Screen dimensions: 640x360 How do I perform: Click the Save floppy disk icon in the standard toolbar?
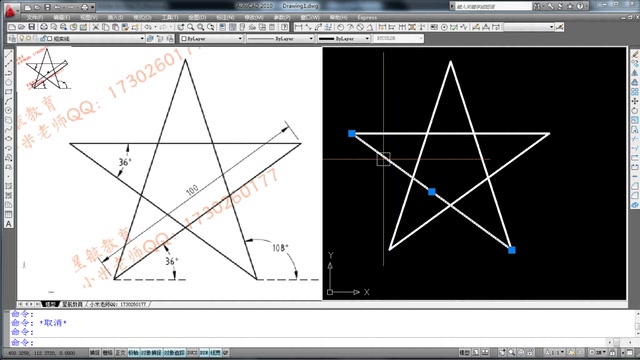[x=31, y=27]
